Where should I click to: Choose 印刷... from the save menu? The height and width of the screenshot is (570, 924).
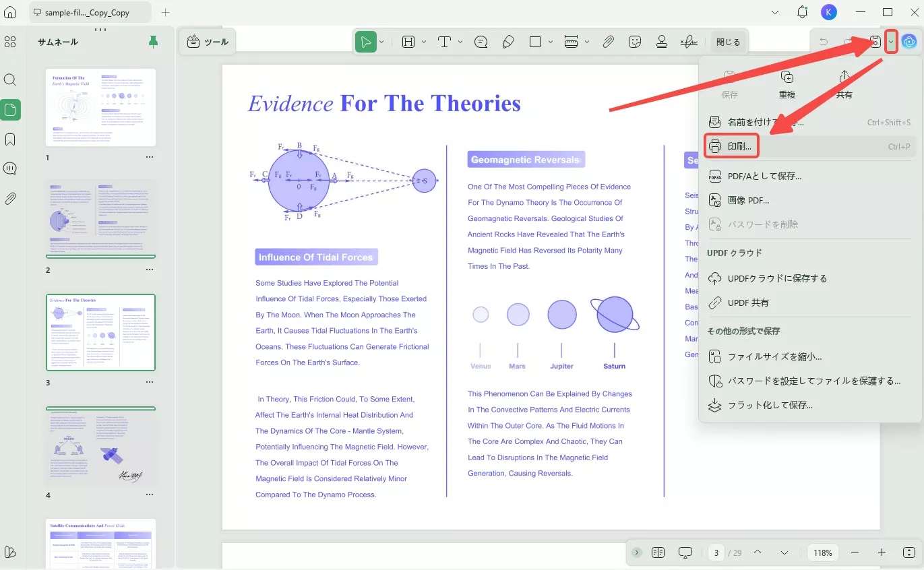pyautogui.click(x=810, y=146)
